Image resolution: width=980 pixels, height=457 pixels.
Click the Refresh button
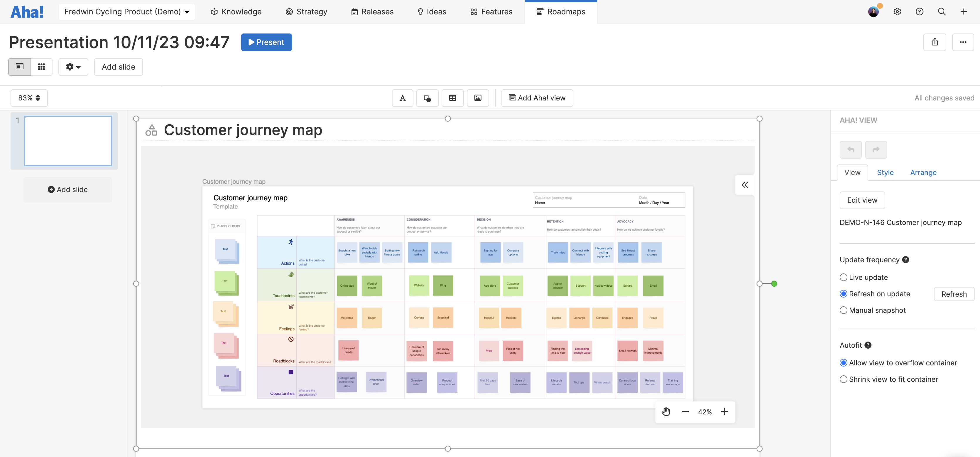[954, 294]
